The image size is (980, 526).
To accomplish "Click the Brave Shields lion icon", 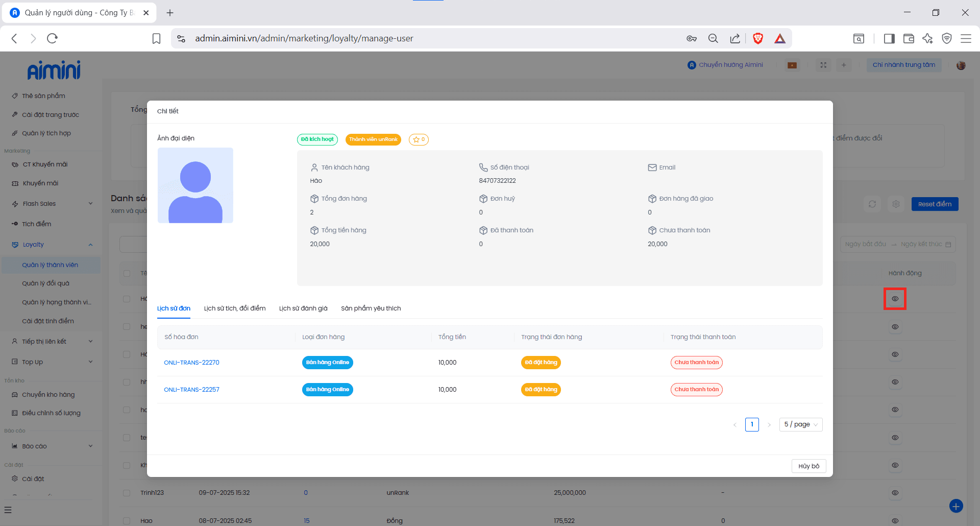I will coord(758,38).
